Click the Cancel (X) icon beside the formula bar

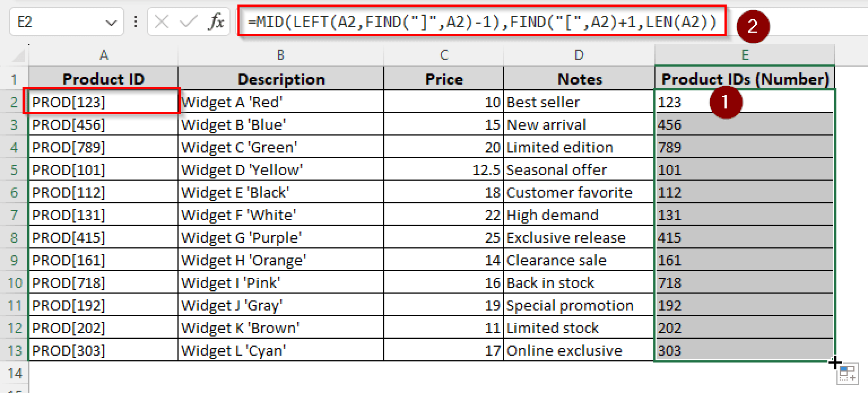tap(160, 21)
